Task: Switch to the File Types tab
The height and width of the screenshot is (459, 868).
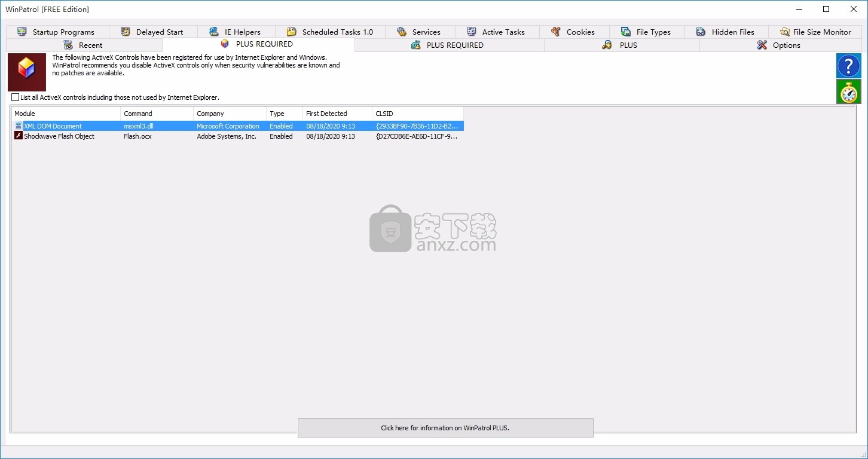Action: pyautogui.click(x=647, y=32)
